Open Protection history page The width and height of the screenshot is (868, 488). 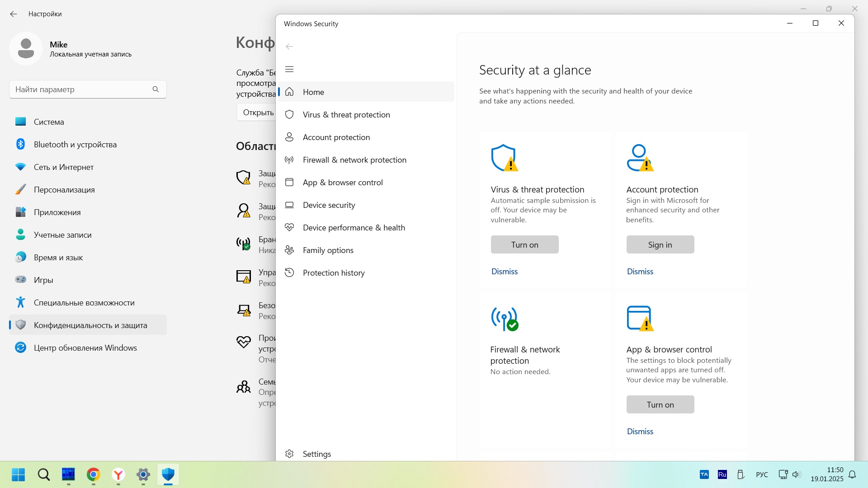(333, 273)
